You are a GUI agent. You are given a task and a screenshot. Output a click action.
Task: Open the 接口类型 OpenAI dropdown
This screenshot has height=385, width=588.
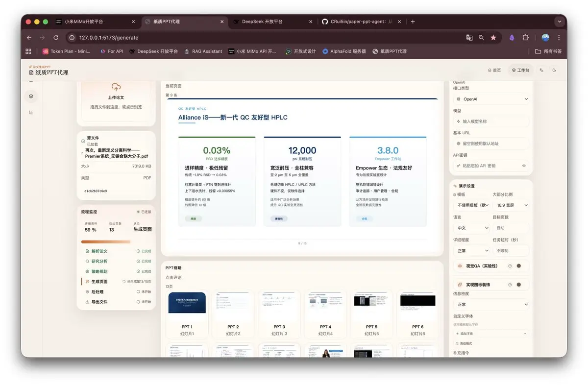click(x=491, y=99)
